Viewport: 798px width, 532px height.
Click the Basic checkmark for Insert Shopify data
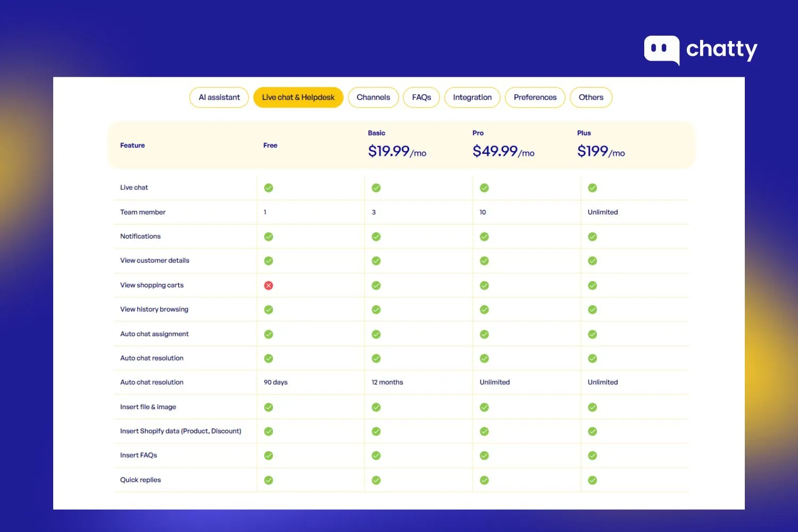click(x=376, y=431)
